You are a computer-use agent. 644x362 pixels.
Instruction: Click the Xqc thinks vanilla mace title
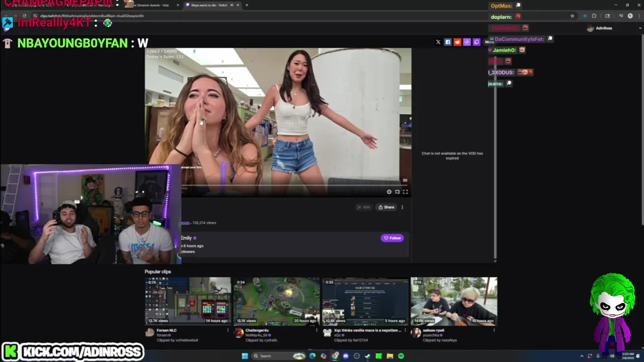(x=367, y=330)
